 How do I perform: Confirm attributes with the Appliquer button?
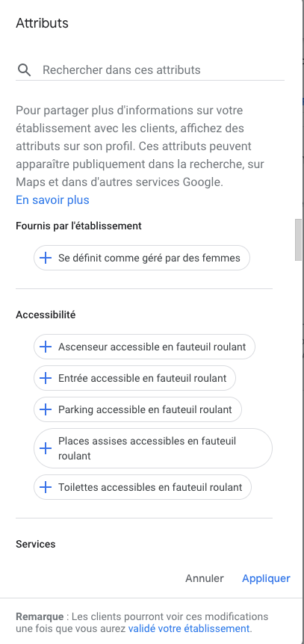[266, 578]
